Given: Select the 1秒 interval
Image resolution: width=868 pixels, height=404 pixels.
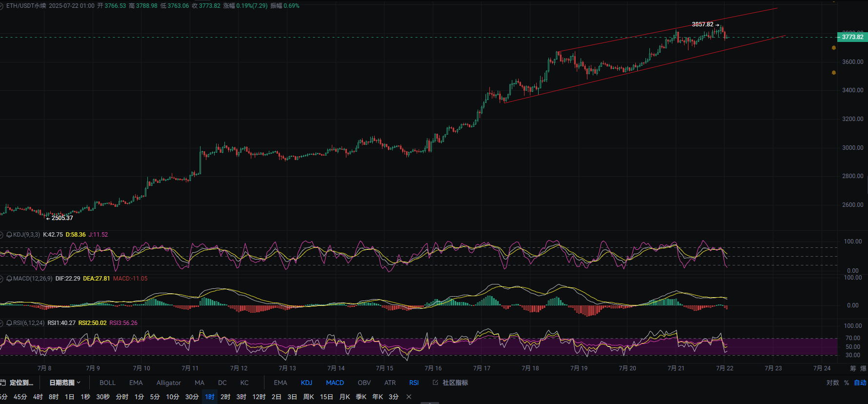Looking at the screenshot, I should click(x=85, y=397).
